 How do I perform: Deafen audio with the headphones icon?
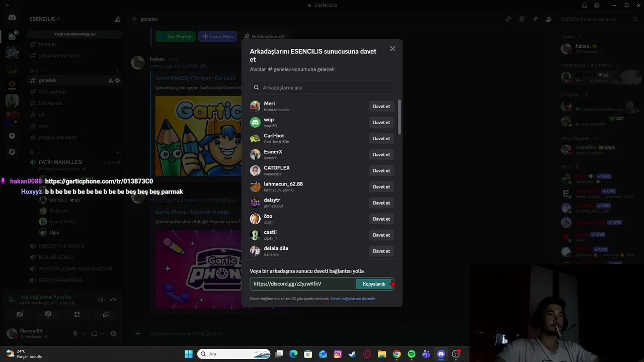coord(94,333)
